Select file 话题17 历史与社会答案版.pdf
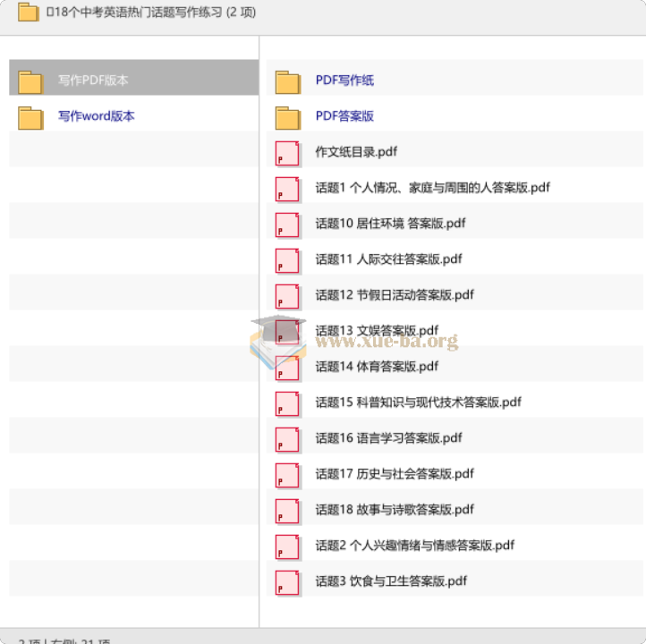Viewport: 646px width, 644px height. tap(395, 474)
